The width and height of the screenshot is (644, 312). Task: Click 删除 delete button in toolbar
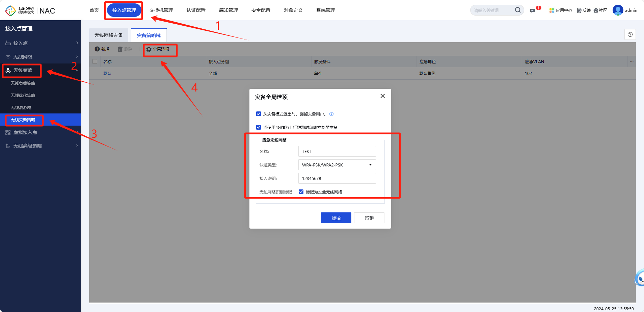pyautogui.click(x=125, y=49)
